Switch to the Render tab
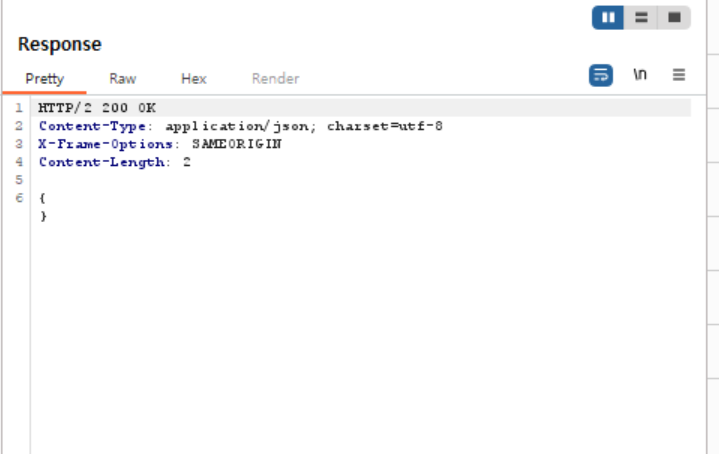This screenshot has width=719, height=454. [x=276, y=78]
